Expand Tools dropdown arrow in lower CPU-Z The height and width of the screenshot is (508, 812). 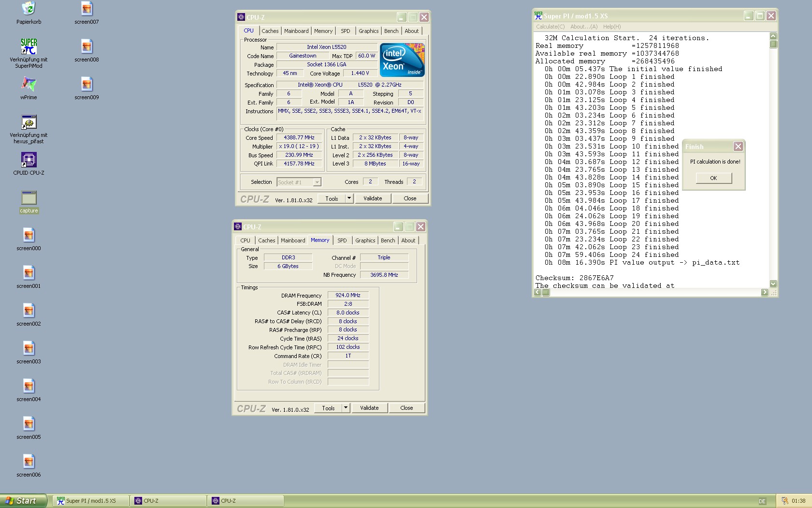click(346, 408)
